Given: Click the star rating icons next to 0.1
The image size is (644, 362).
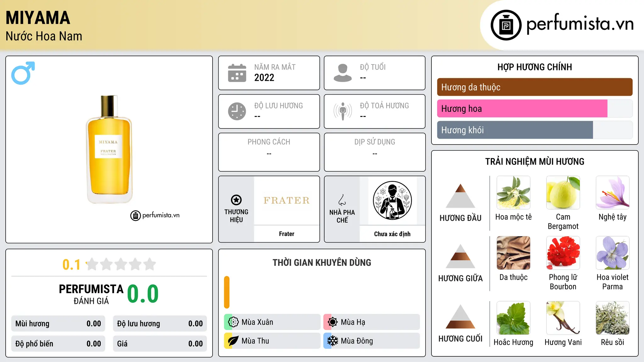Looking at the screenshot, I should pos(121,264).
